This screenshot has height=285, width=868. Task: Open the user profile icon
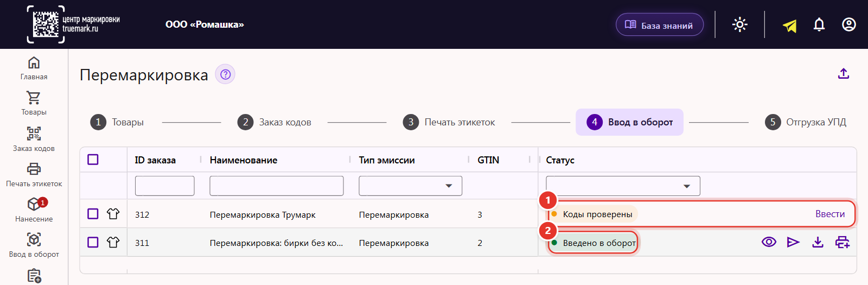click(x=849, y=24)
